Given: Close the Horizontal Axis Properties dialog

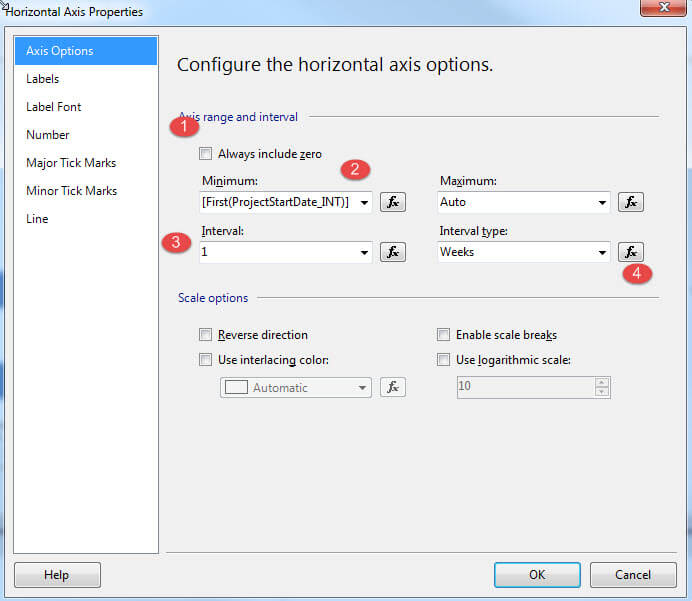Looking at the screenshot, I should [655, 10].
